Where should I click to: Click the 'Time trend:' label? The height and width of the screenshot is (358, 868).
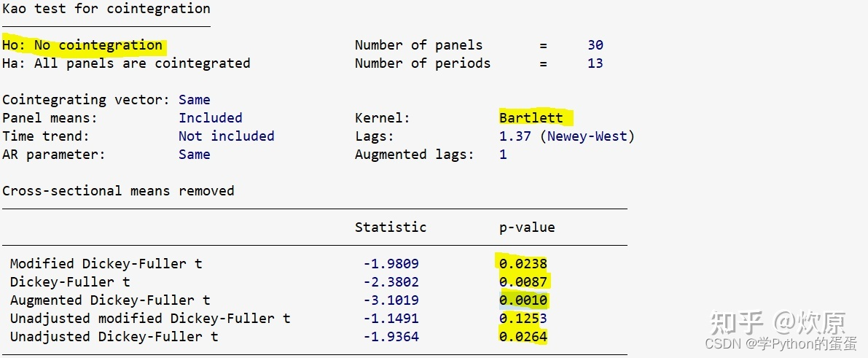45,136
